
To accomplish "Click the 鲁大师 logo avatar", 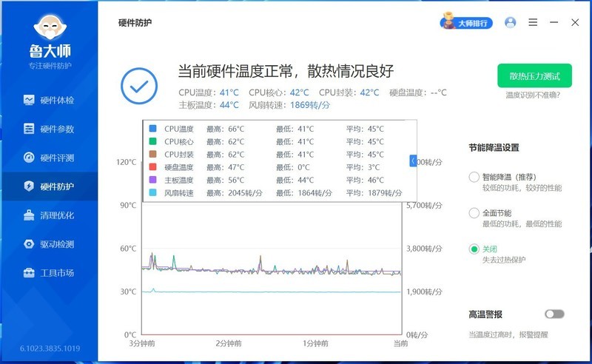I will [x=50, y=27].
